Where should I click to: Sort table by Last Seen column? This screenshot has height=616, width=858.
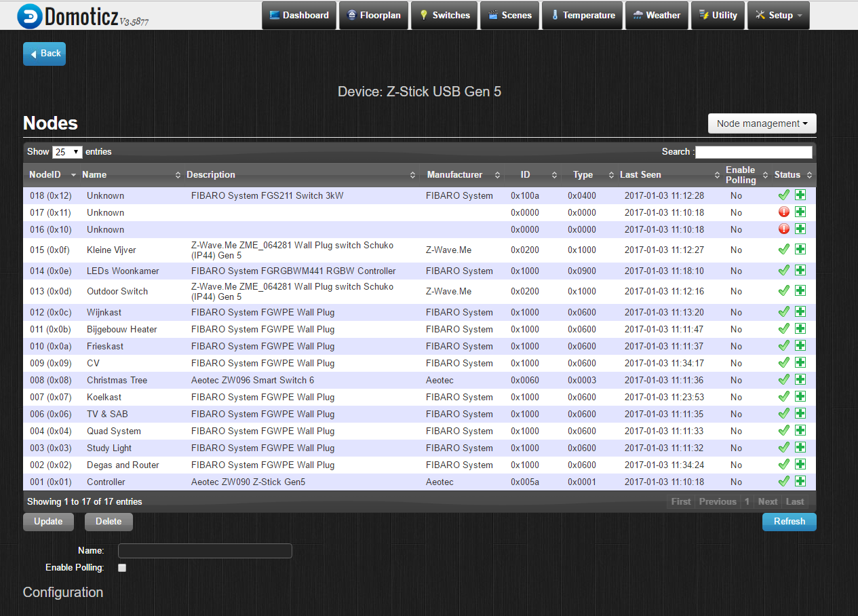669,174
